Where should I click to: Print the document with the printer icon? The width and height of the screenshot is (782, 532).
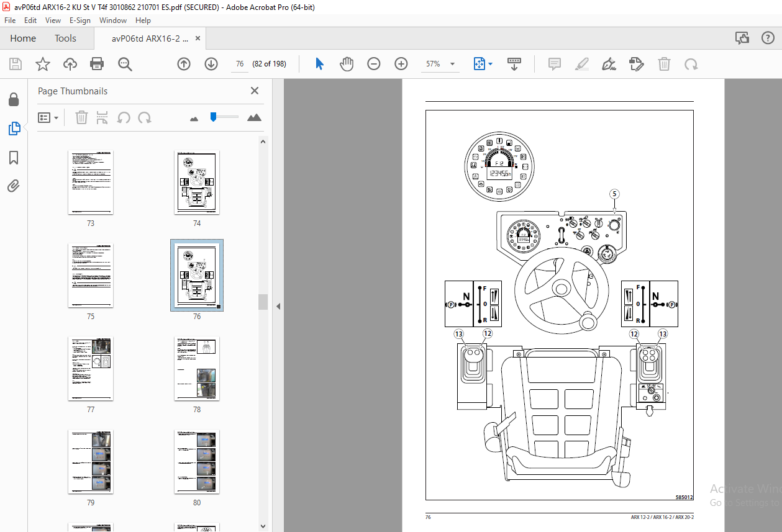pyautogui.click(x=97, y=64)
